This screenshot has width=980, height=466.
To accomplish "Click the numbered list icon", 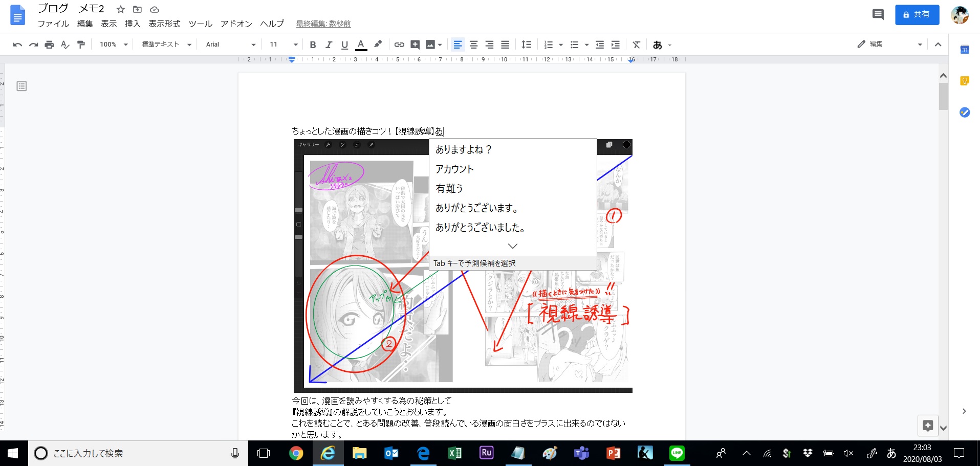I will point(549,45).
